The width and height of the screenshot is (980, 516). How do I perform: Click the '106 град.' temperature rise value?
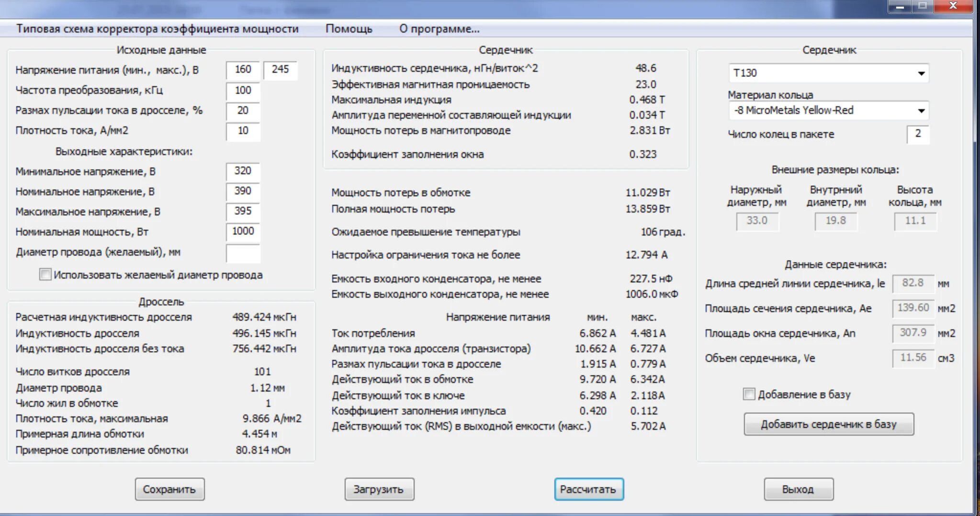(663, 232)
